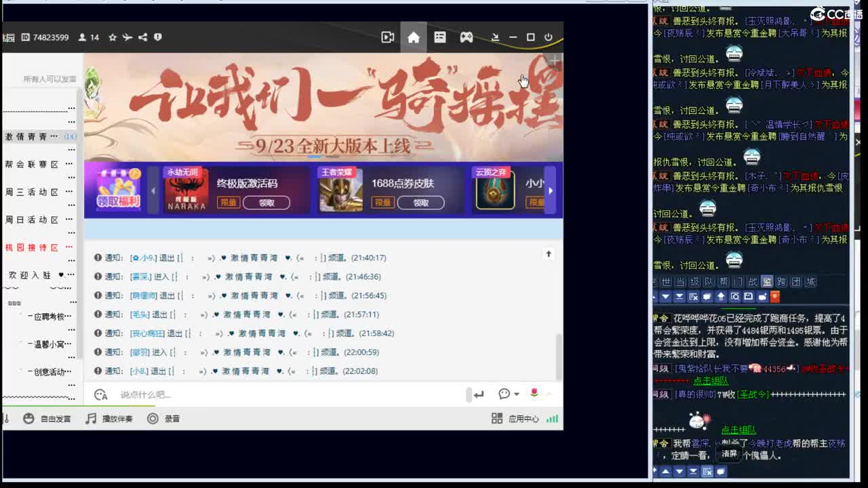Screen dimensions: 868x488
Task: Click the first 点击组队 link
Action: (x=710, y=382)
